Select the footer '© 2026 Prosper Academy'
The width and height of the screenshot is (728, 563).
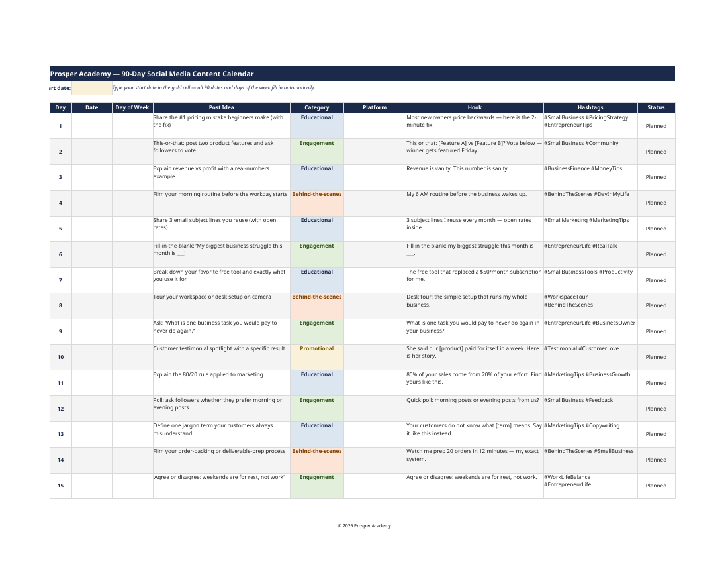tap(365, 526)
